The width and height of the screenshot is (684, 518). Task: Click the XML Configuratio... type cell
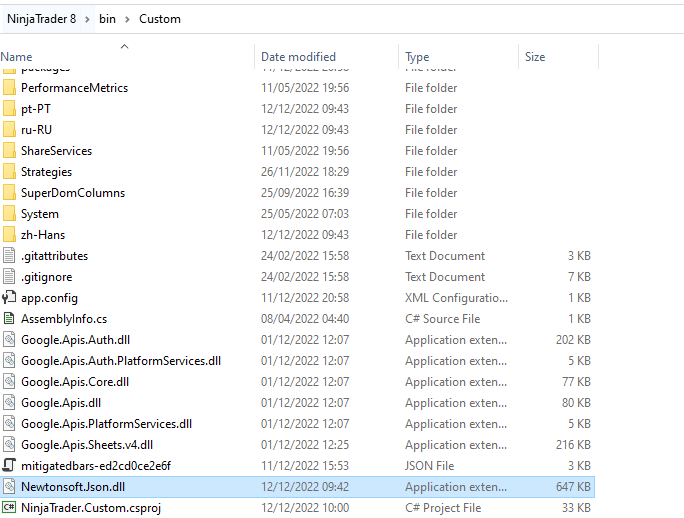[x=456, y=298]
